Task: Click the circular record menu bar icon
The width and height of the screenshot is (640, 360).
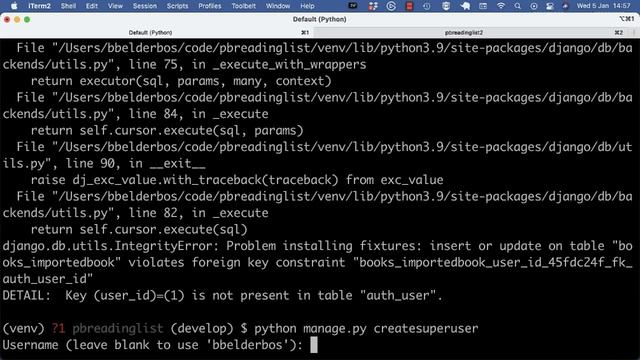Action: [x=533, y=6]
